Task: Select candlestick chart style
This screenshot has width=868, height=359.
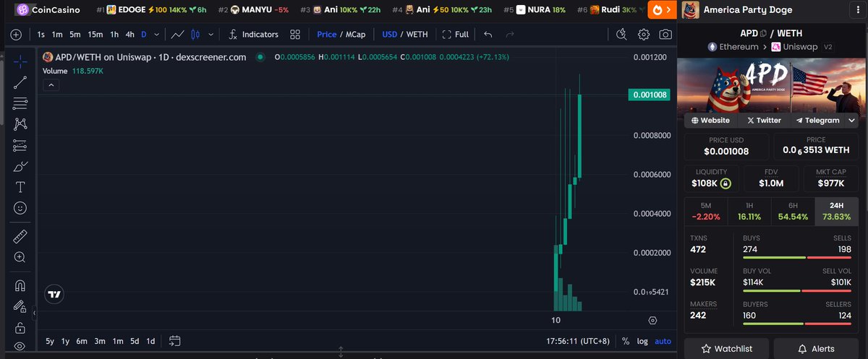Action: (x=195, y=34)
